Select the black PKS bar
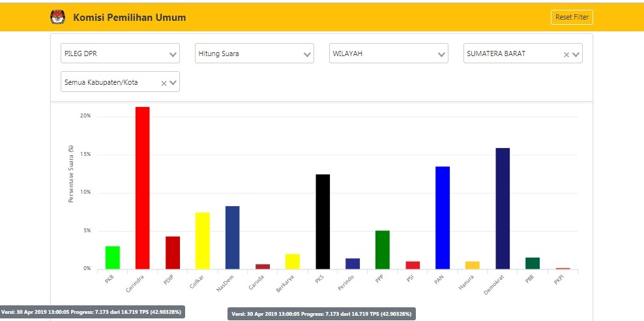 (323, 222)
